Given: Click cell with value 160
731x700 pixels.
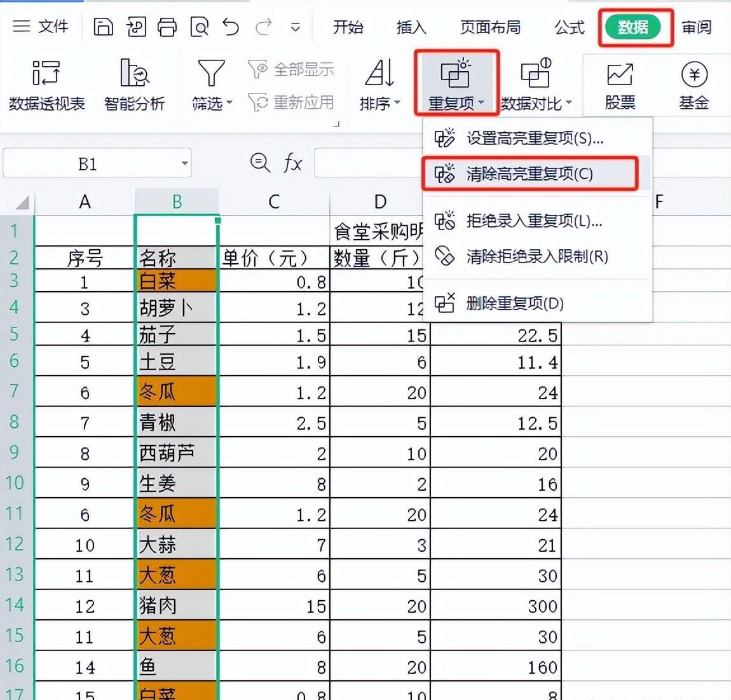Looking at the screenshot, I should 496,666.
